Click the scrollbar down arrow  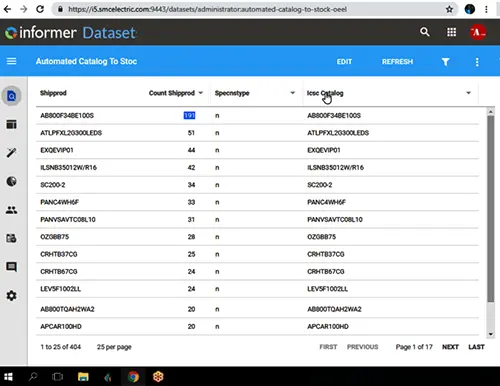(490, 334)
